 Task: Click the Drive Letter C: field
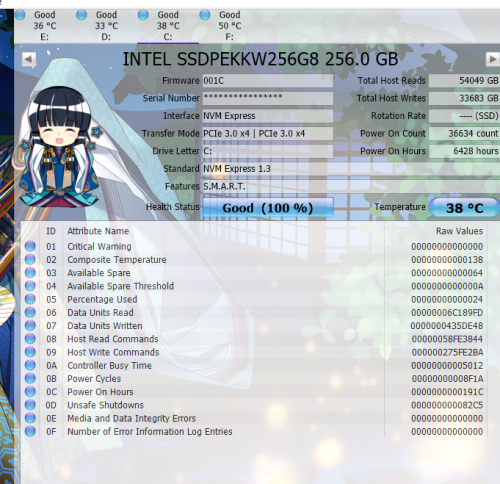[268, 151]
